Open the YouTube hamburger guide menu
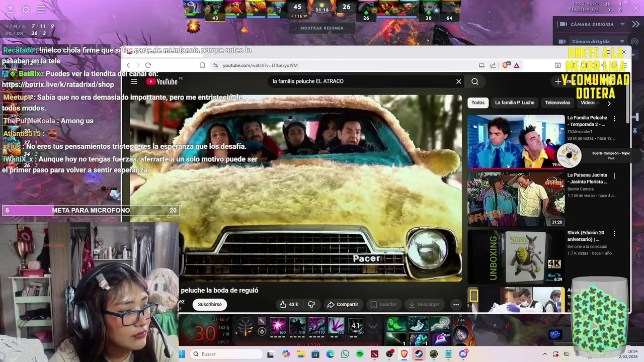The image size is (644, 362). [134, 81]
